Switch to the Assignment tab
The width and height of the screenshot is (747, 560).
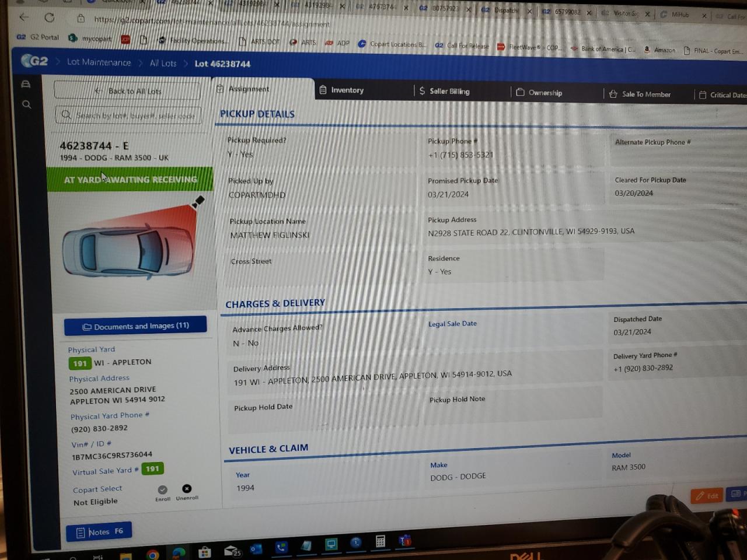(263, 89)
